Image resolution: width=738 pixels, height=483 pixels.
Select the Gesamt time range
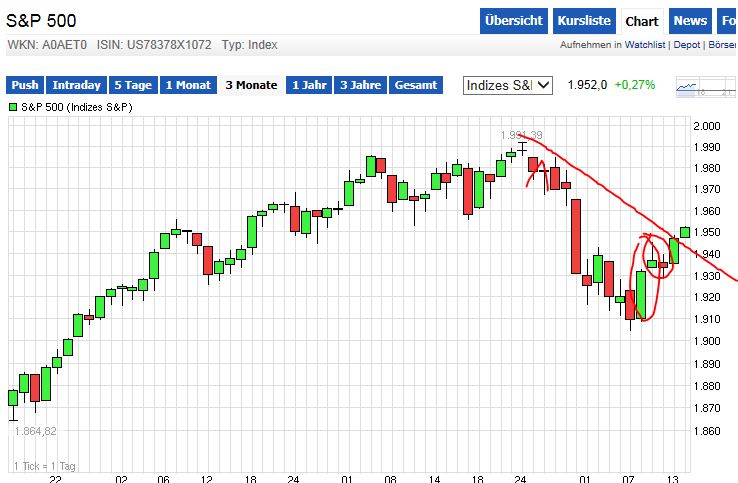click(x=416, y=85)
